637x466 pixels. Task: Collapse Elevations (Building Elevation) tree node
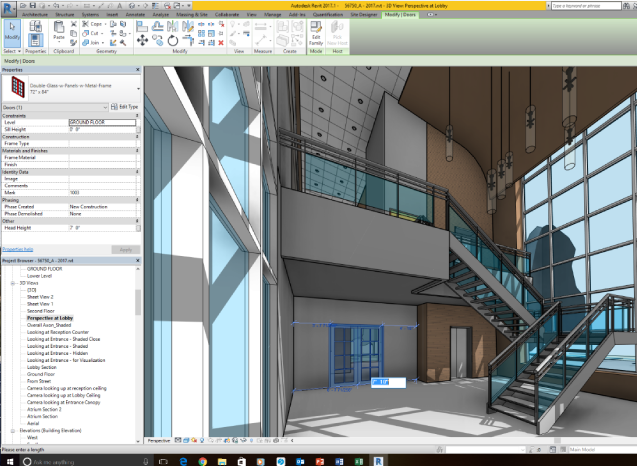pos(13,430)
